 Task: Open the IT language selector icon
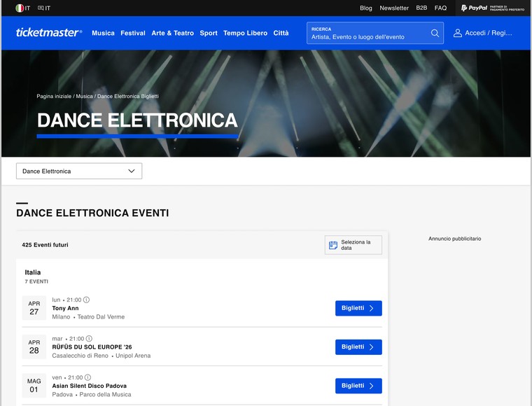click(x=41, y=8)
